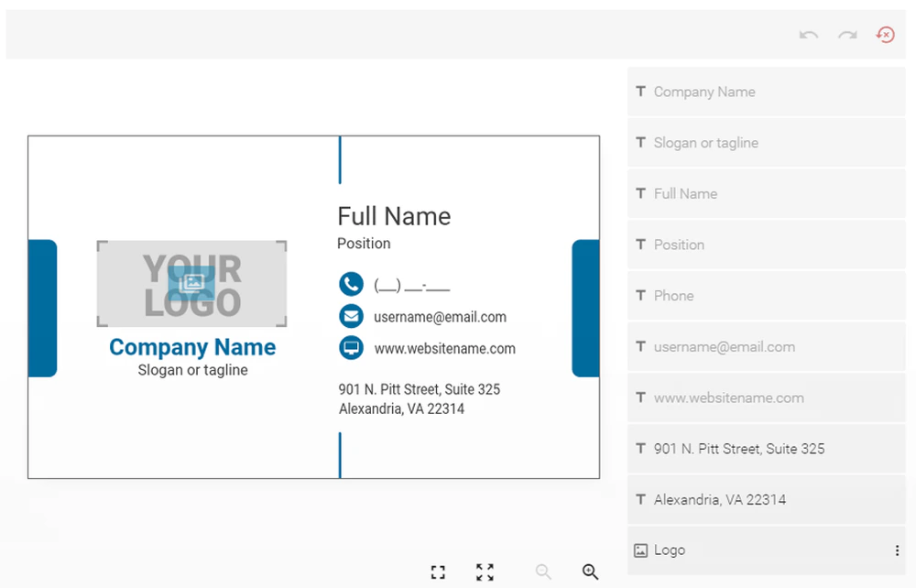This screenshot has width=916, height=588.
Task: Focus the username@email.com input field
Action: click(767, 347)
